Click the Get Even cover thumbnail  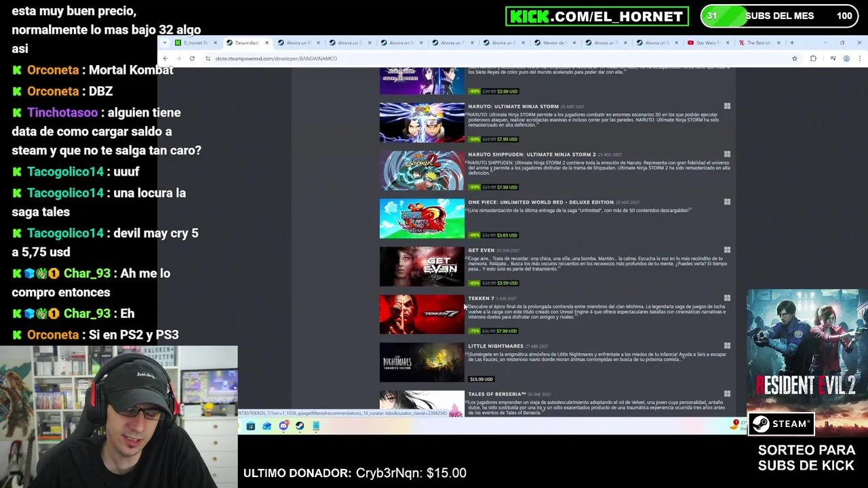point(422,266)
